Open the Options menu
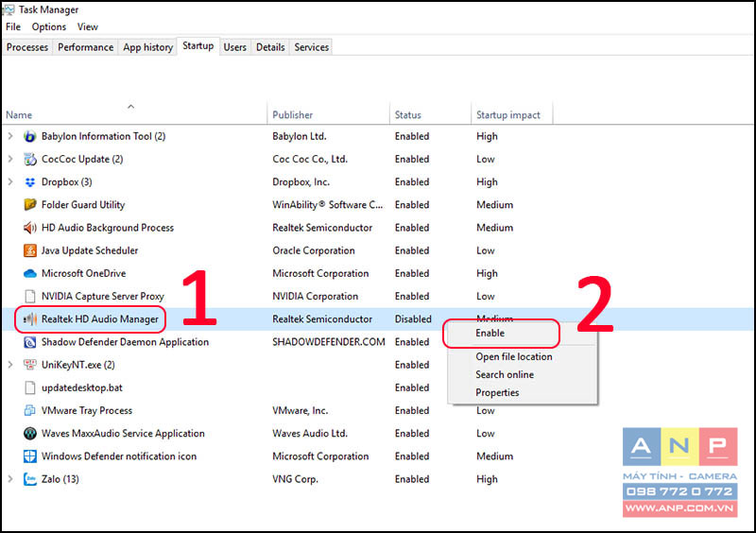Screen dimensions: 756x533 click(x=49, y=27)
